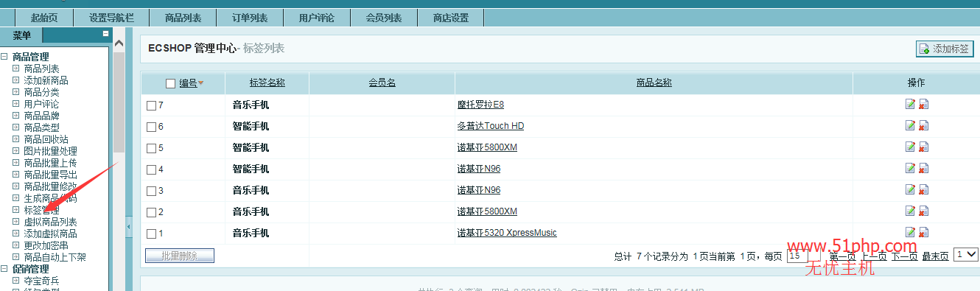The image size is (980, 291).
Task: Click the 批量删除 button
Action: point(180,256)
